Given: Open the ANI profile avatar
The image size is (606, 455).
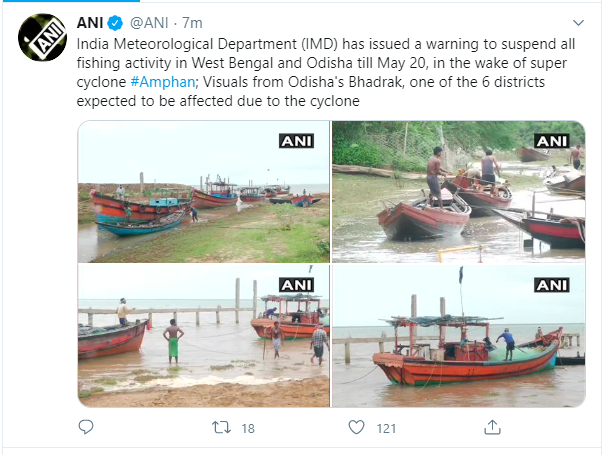Looking at the screenshot, I should tap(43, 37).
